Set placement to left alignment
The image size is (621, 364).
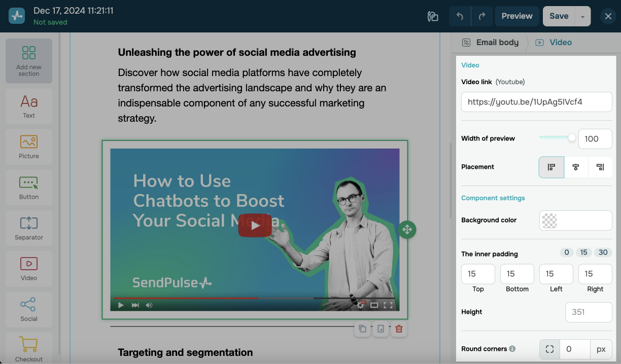click(x=551, y=167)
